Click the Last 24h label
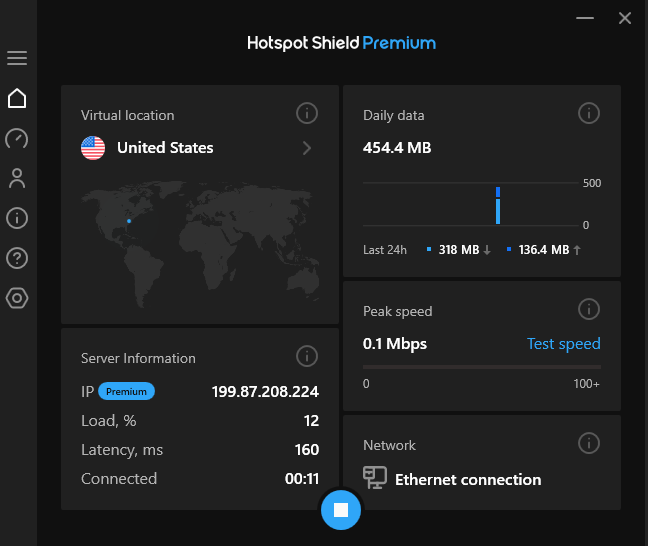 click(385, 250)
